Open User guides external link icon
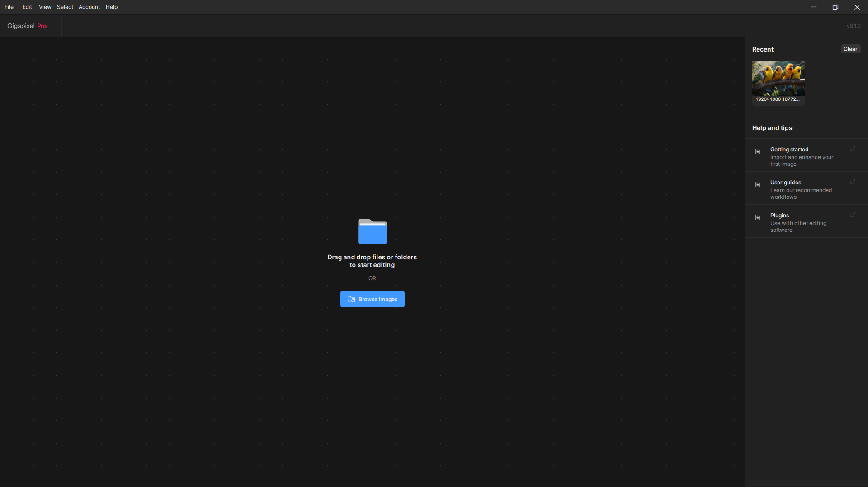This screenshot has width=868, height=488. pyautogui.click(x=853, y=182)
